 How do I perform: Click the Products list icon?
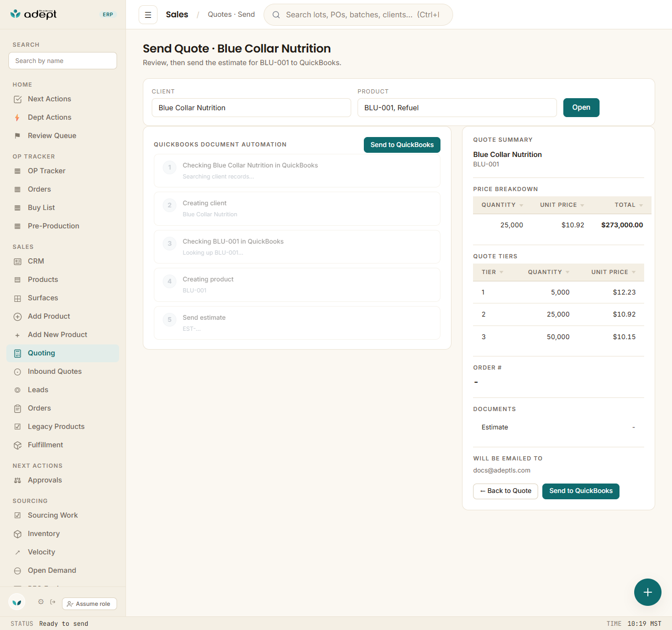coord(17,280)
